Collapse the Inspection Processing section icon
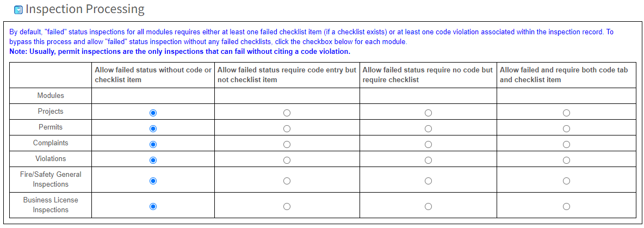The width and height of the screenshot is (644, 228). (x=18, y=9)
